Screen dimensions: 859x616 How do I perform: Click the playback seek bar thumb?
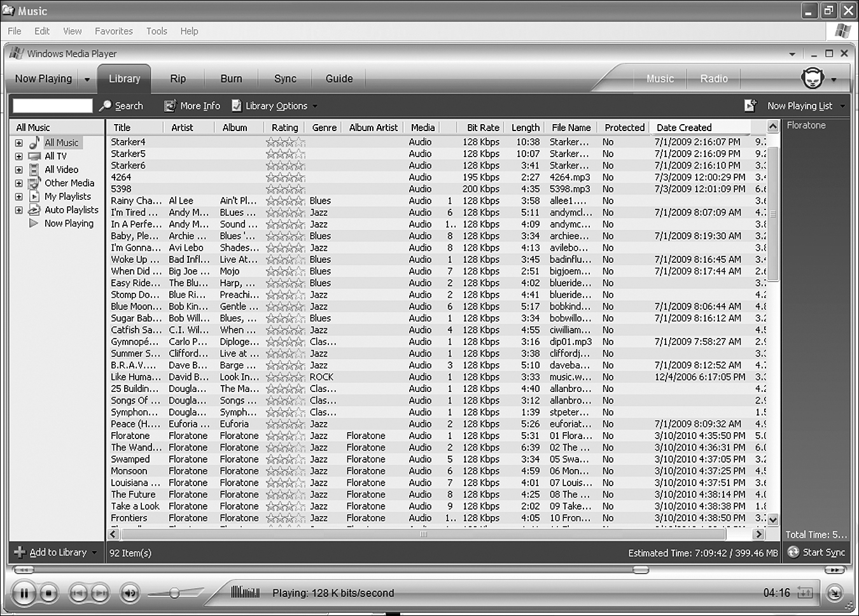641,570
